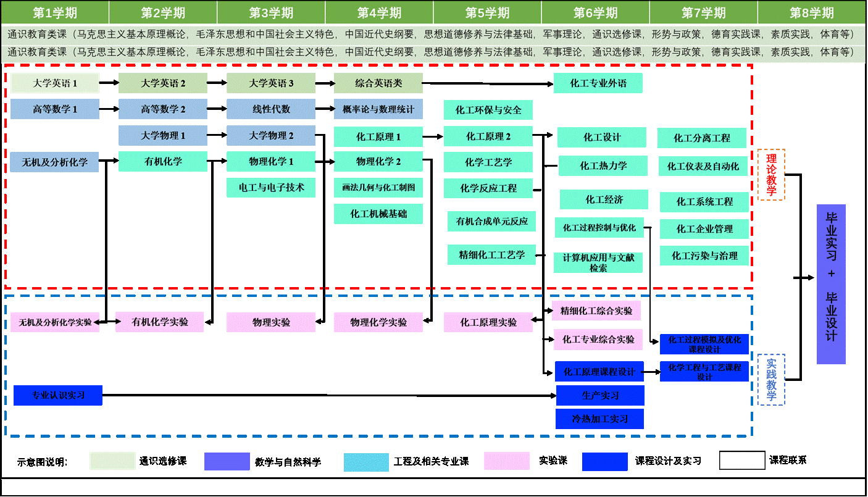Click the 物理化学实验 lab box
Image resolution: width=868 pixels, height=497 pixels.
(378, 322)
